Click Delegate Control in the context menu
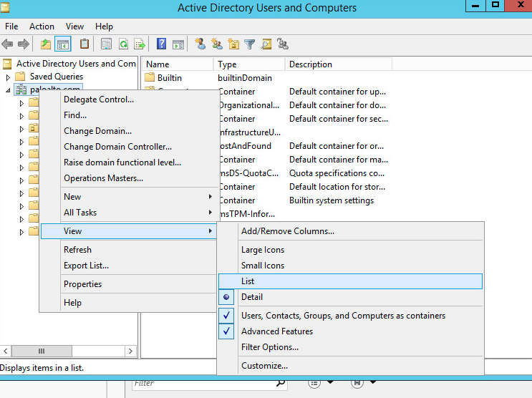The height and width of the screenshot is (398, 532). coord(99,99)
